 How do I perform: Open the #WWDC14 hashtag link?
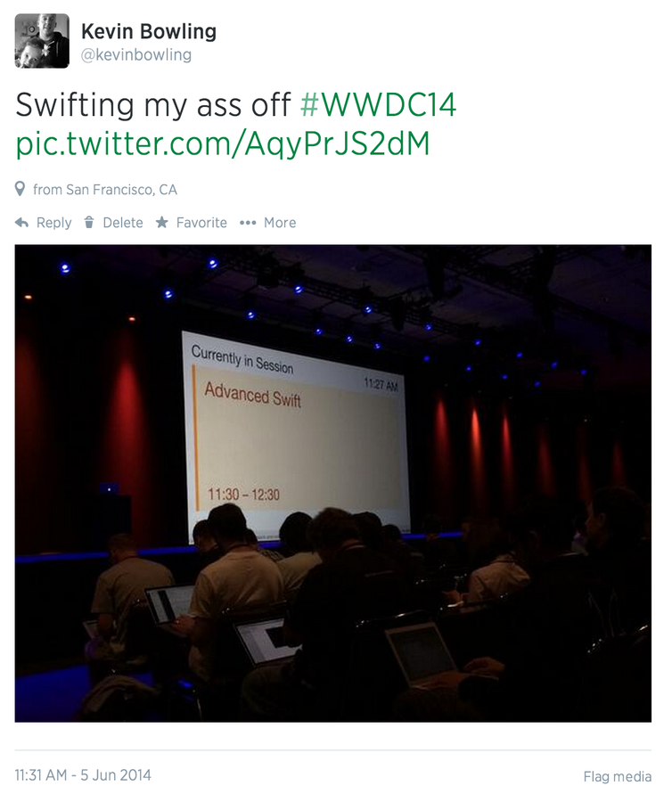378,105
